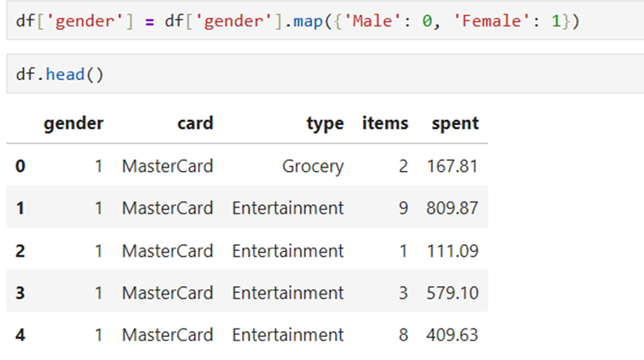
Task: Click the items value 9 cell
Action: click(x=403, y=209)
